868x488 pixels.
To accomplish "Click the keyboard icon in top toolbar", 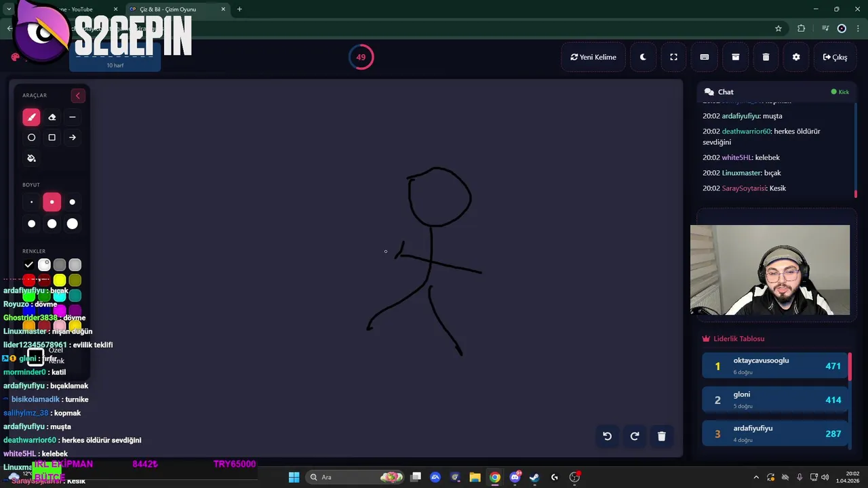I will point(704,57).
